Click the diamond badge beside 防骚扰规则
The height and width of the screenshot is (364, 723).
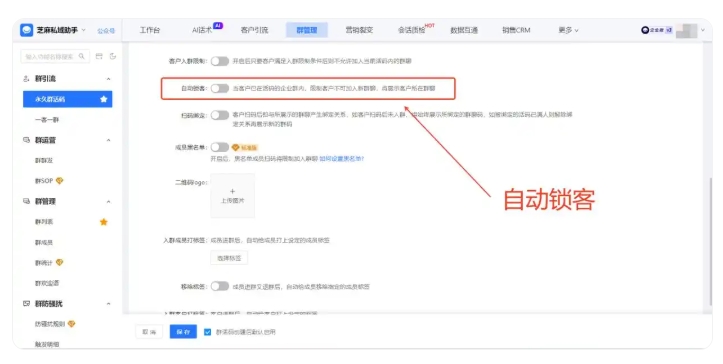(x=71, y=324)
